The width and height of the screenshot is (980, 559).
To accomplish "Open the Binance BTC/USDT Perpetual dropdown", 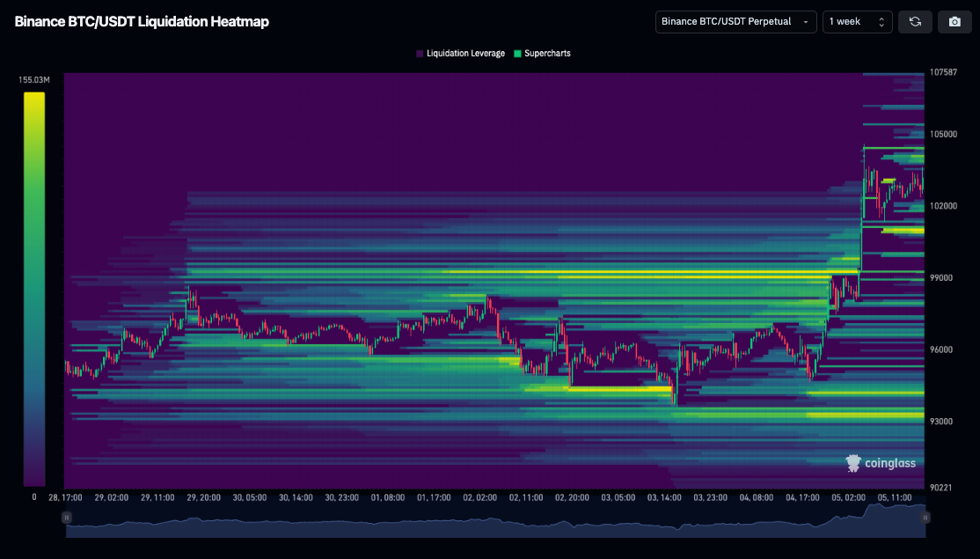I will pyautogui.click(x=735, y=22).
